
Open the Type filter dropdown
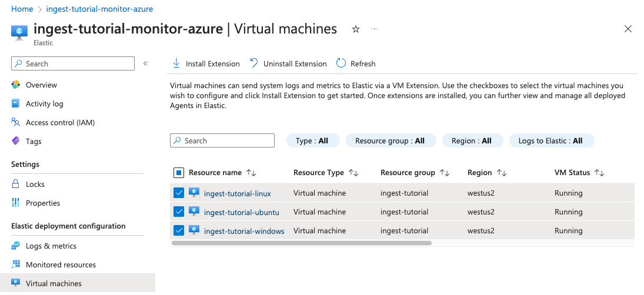coord(312,141)
